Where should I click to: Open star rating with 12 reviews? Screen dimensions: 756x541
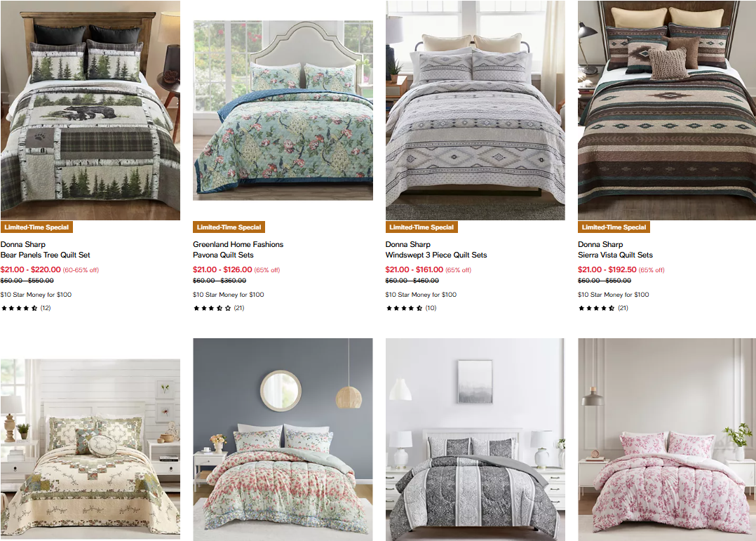pyautogui.click(x=26, y=308)
